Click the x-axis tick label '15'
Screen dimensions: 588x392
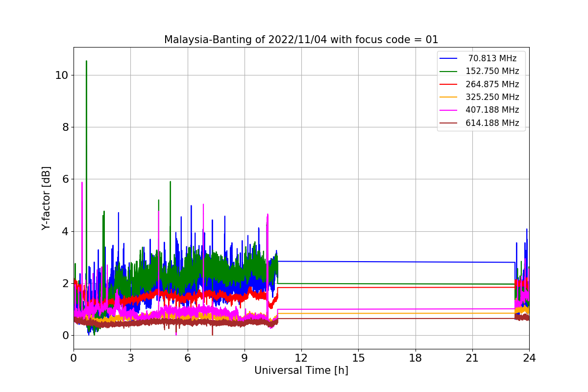[x=358, y=358]
